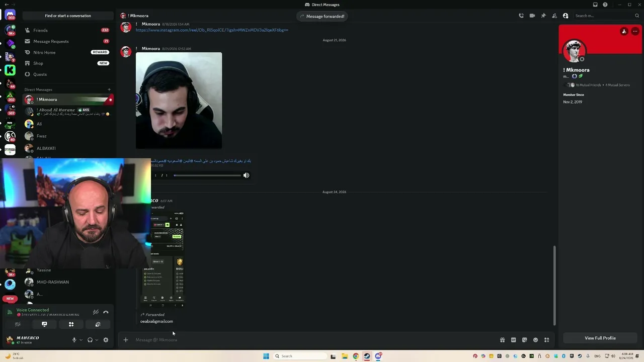The height and width of the screenshot is (362, 644).
Task: Click the Windows taskbar Search box
Action: pyautogui.click(x=299, y=356)
